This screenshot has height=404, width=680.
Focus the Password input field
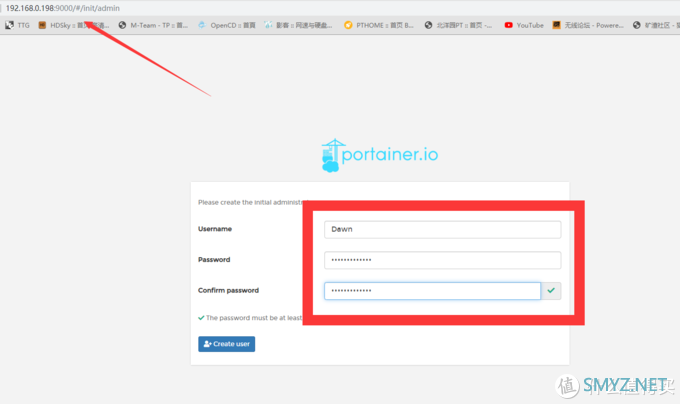(442, 260)
